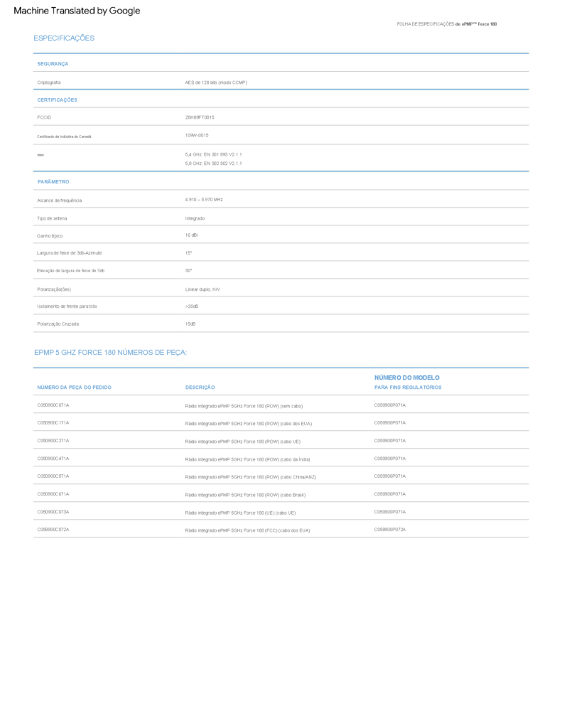Click the "Tipo de antena" row label
The image size is (562, 728).
pos(52,218)
